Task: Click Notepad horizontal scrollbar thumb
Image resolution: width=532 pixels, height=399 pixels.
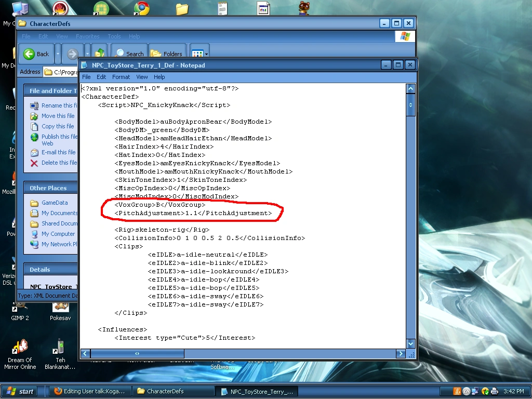Action: coord(137,353)
